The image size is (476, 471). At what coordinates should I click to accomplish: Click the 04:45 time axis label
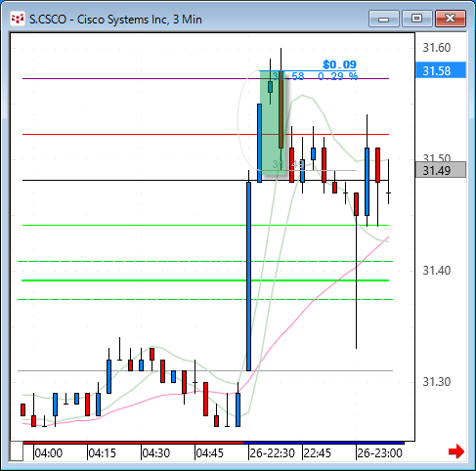(x=209, y=453)
